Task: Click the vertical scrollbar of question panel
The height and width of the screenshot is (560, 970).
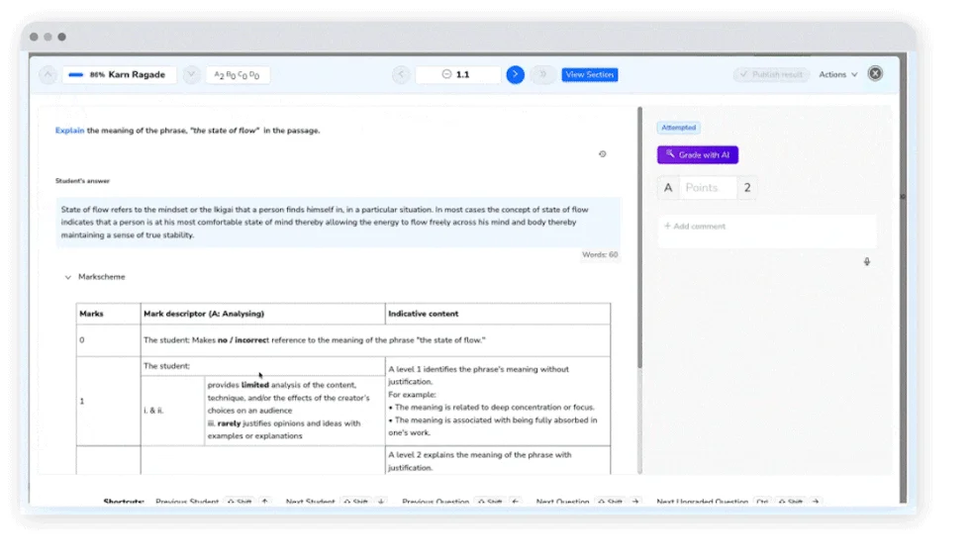Action: (639, 237)
